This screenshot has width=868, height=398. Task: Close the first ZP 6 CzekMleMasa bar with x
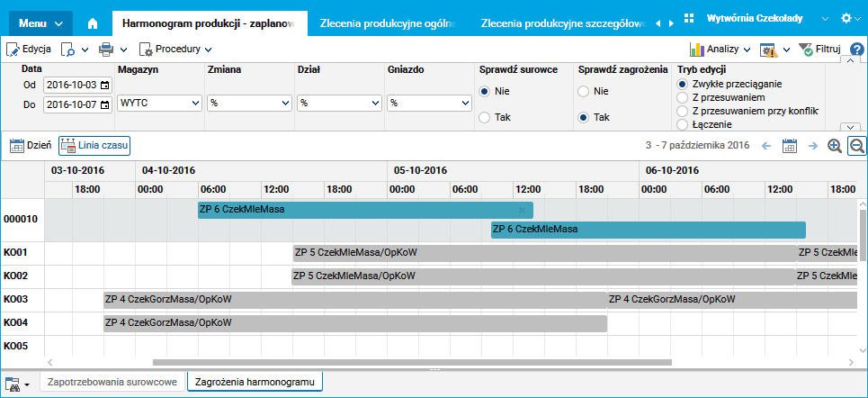coord(522,210)
